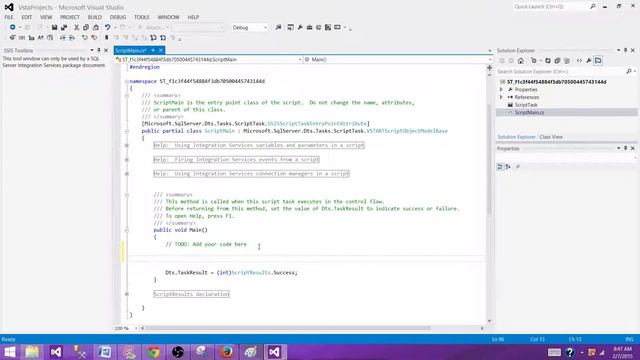Click the Copy toolbar icon
Viewport: 640px width, 360px height.
click(86, 27)
